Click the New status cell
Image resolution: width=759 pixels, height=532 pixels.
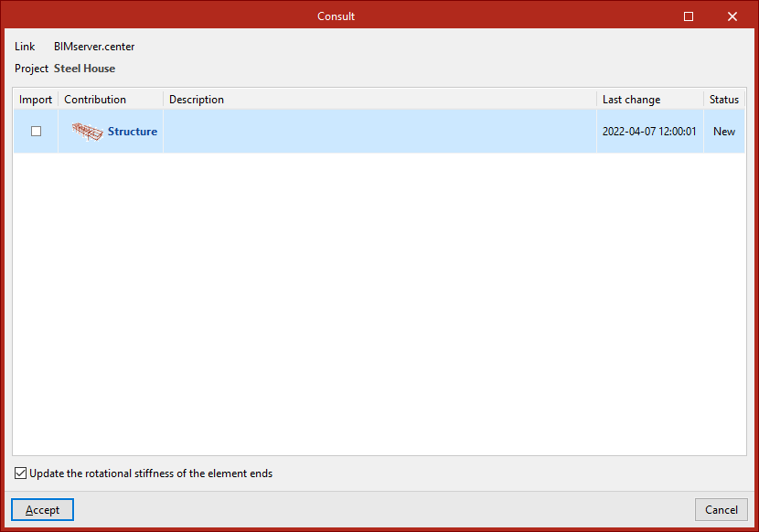[x=724, y=132]
